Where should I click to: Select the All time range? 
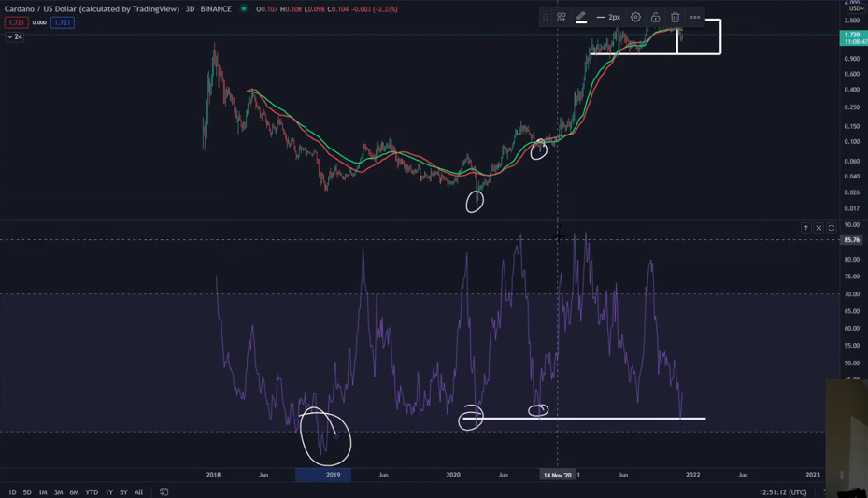coord(138,491)
